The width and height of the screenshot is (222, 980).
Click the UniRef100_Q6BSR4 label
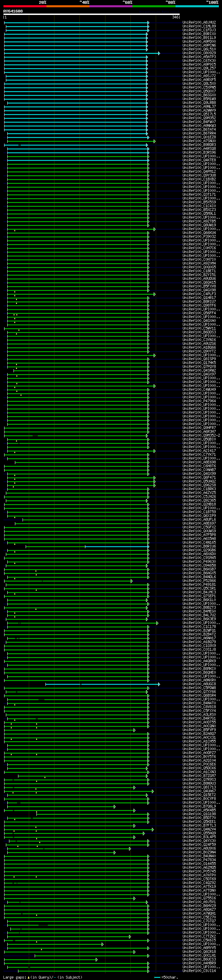(199, 695)
